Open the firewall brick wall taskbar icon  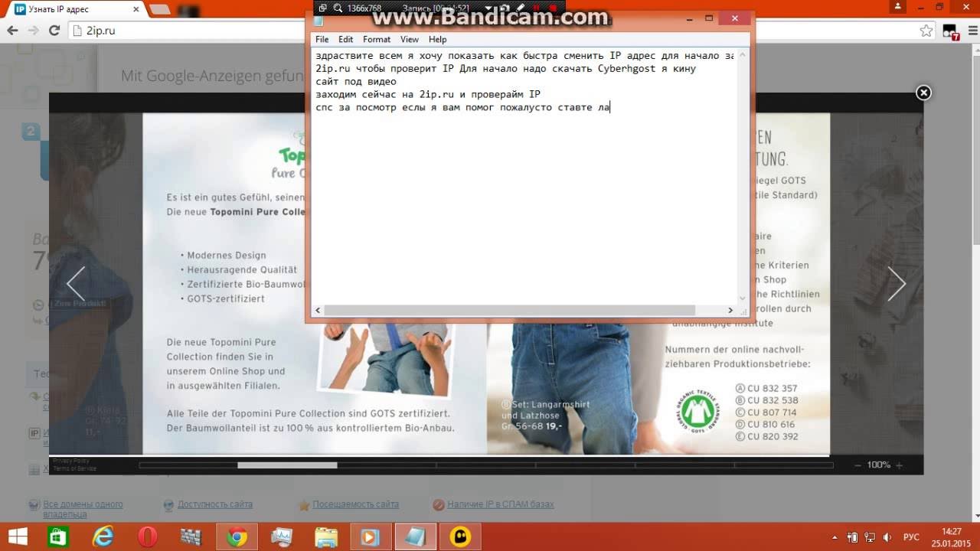coord(191,536)
